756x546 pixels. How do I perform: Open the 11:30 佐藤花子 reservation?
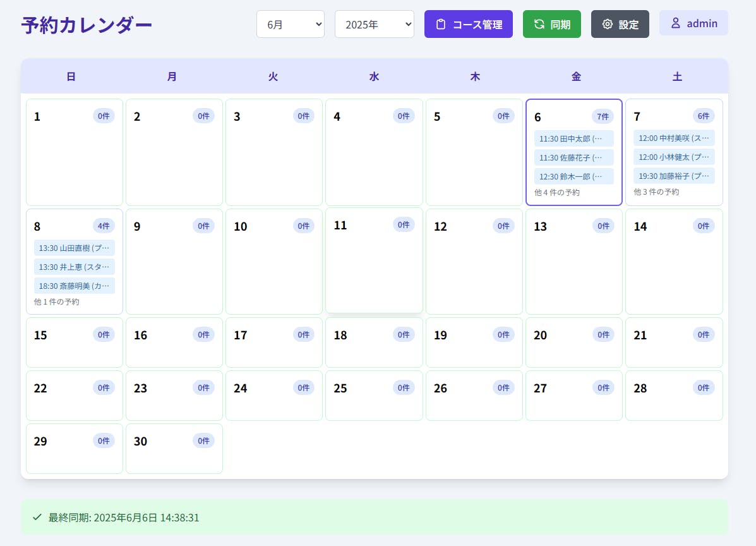(573, 157)
